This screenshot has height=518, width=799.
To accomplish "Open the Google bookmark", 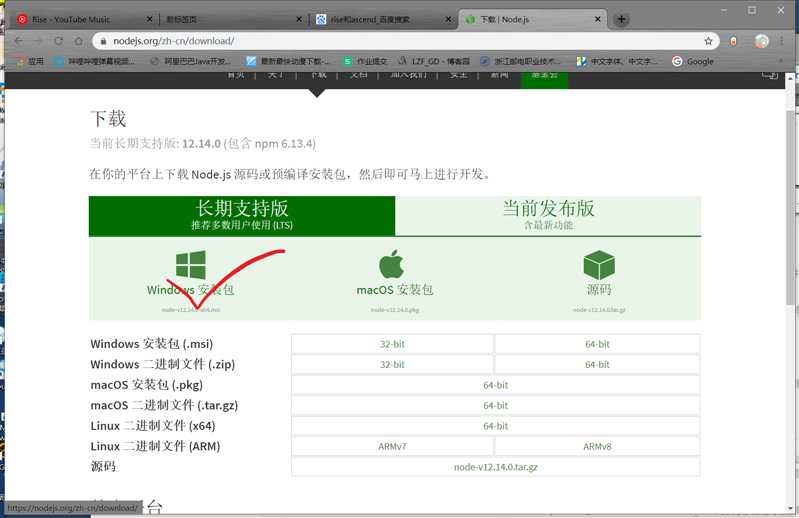I will tap(693, 61).
